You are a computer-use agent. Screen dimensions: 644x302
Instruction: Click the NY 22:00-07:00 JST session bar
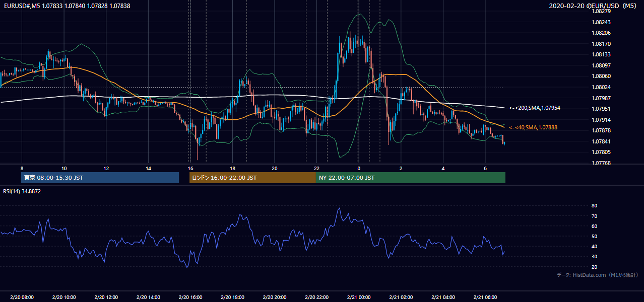tap(411, 178)
